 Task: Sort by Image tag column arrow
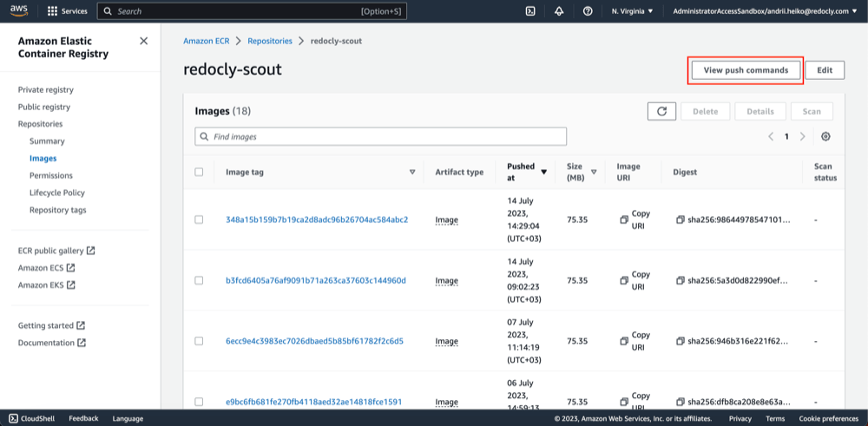click(411, 172)
